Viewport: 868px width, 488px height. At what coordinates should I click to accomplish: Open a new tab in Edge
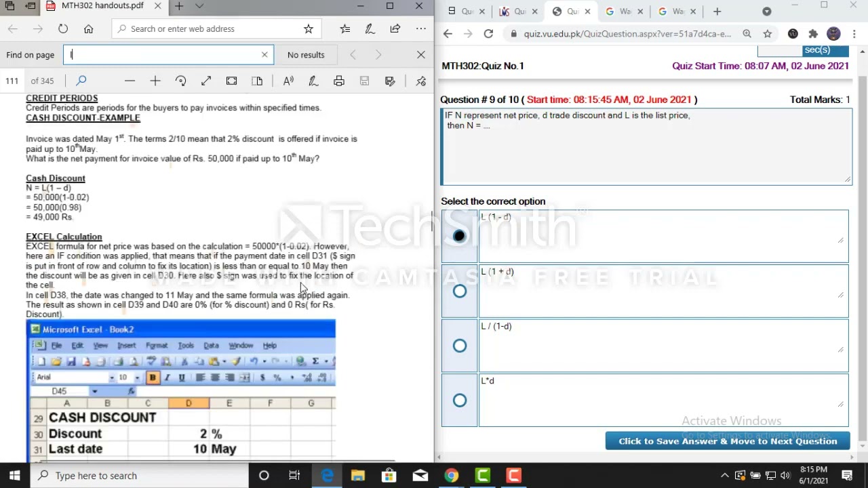pos(179,6)
